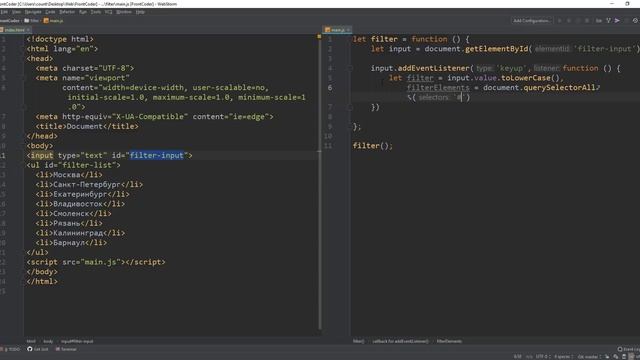
Task: Open the Add Configuration dropdown
Action: [x=531, y=20]
